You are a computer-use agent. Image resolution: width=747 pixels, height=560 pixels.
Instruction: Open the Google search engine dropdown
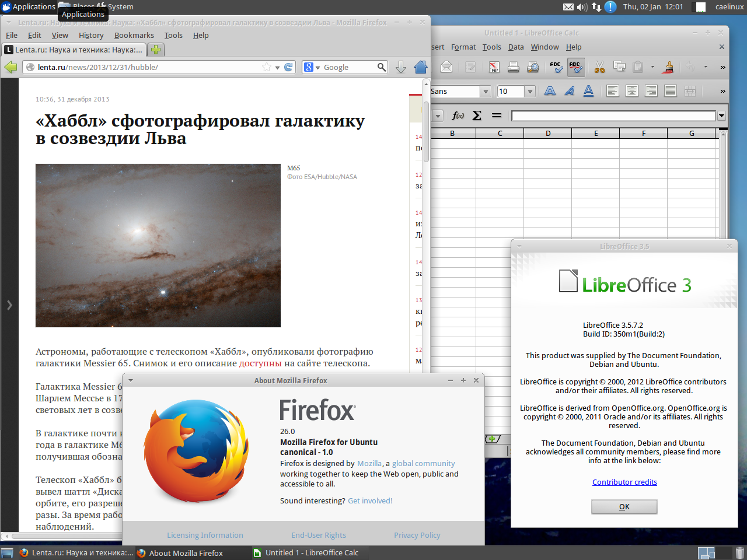312,68
